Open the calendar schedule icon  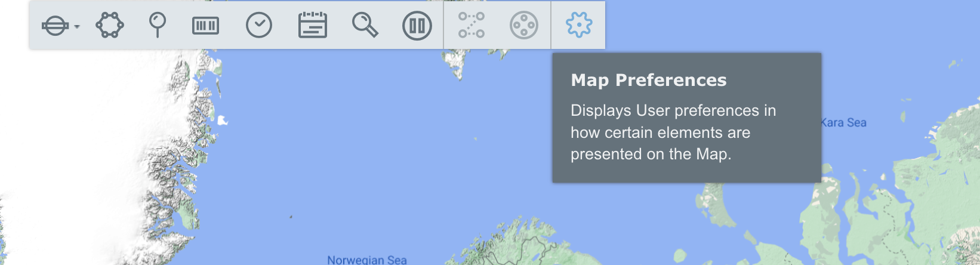(312, 26)
